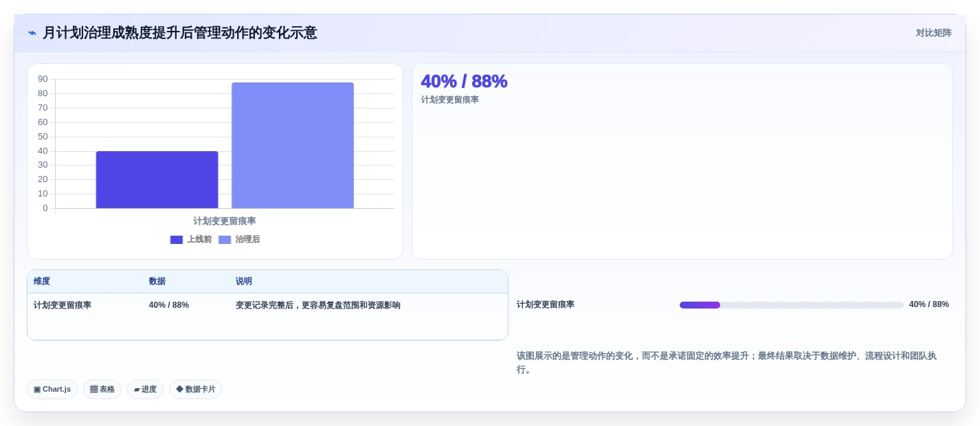Toggle the 治理后 legend swatch
The width and height of the screenshot is (980, 426).
point(225,240)
